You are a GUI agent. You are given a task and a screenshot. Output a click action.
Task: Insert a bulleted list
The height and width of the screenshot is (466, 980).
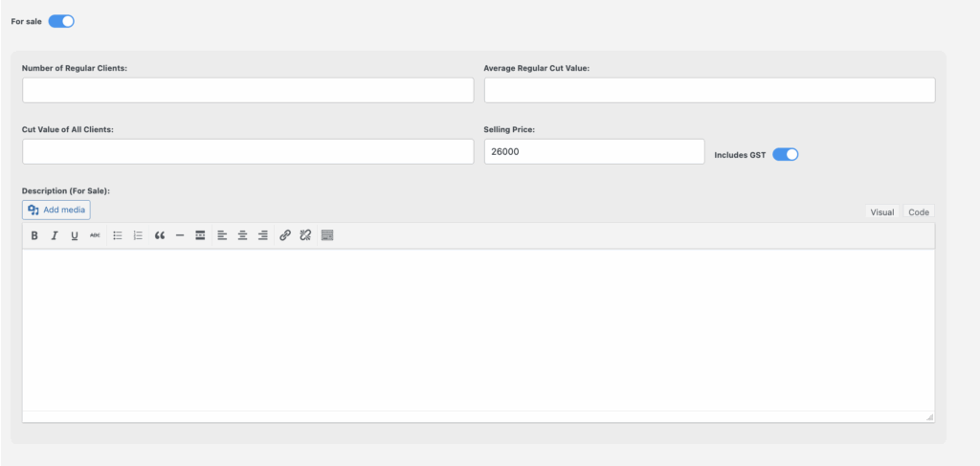[x=118, y=235]
